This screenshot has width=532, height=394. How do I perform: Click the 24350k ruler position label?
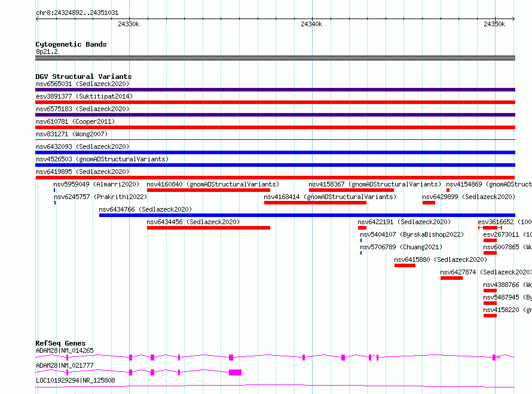(x=494, y=24)
